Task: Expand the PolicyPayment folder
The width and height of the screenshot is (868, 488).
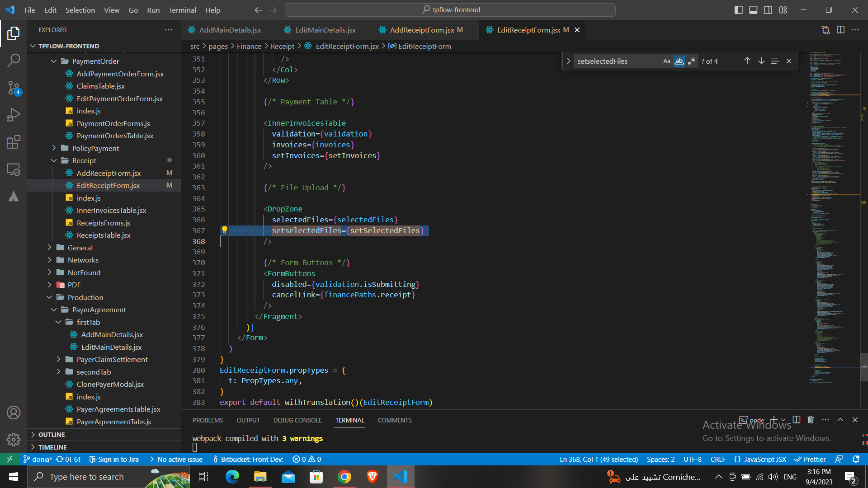Action: [95, 148]
